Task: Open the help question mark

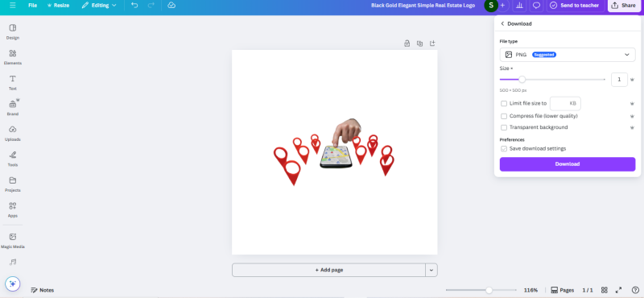Action: [x=635, y=290]
